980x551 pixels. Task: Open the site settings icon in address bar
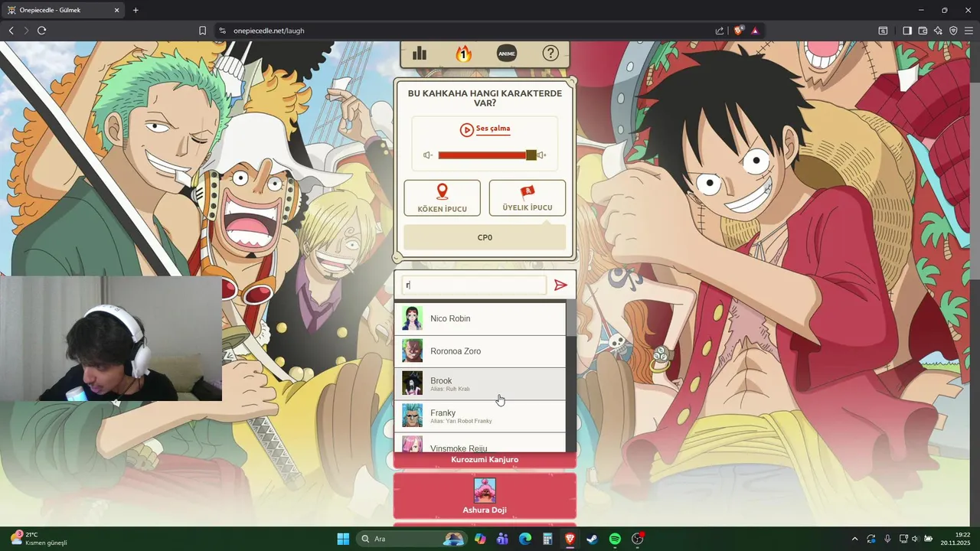point(222,31)
